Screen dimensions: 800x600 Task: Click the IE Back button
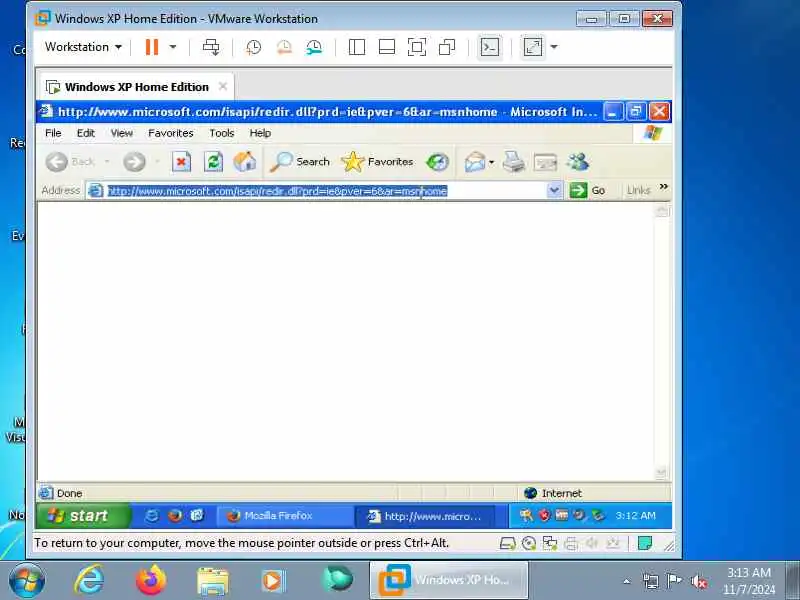pyautogui.click(x=70, y=162)
